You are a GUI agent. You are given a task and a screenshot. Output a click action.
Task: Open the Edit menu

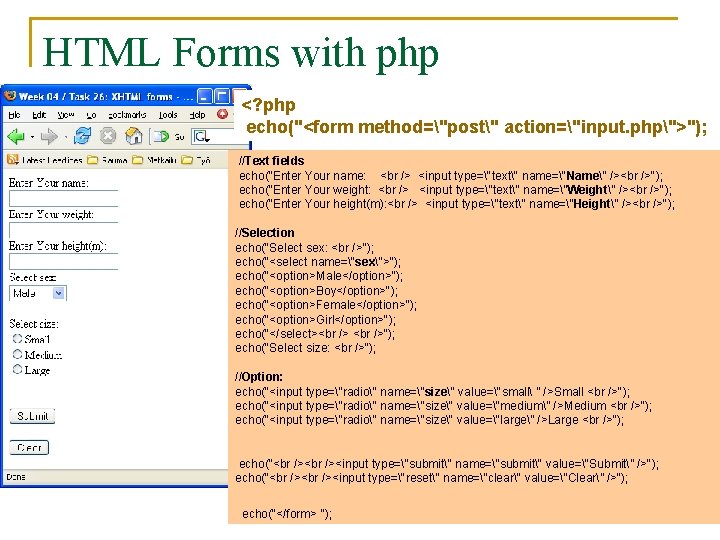39,115
